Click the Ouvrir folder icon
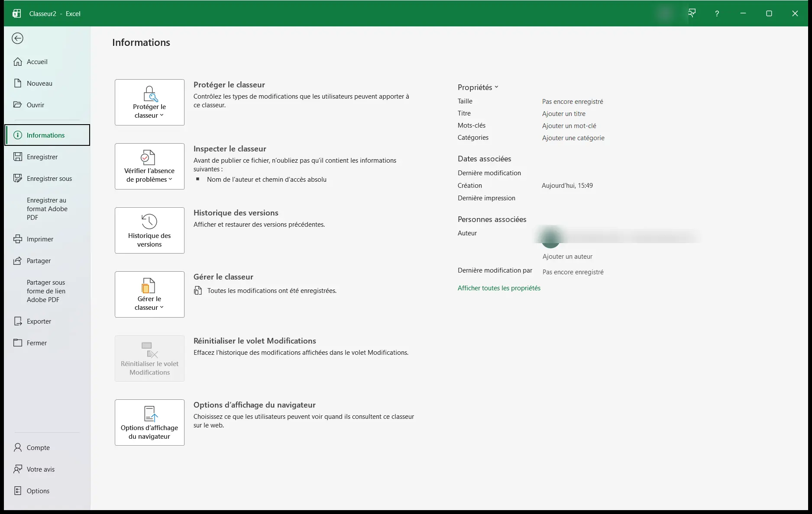 pyautogui.click(x=18, y=105)
